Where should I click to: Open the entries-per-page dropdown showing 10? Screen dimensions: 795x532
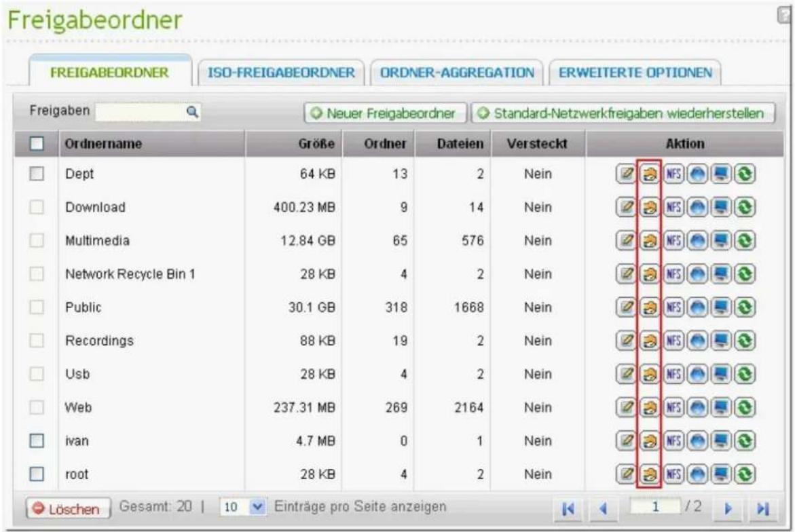click(243, 507)
